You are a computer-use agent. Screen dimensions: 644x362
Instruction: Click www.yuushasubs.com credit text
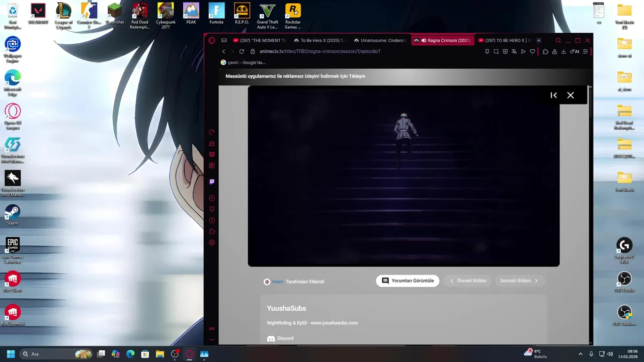334,323
